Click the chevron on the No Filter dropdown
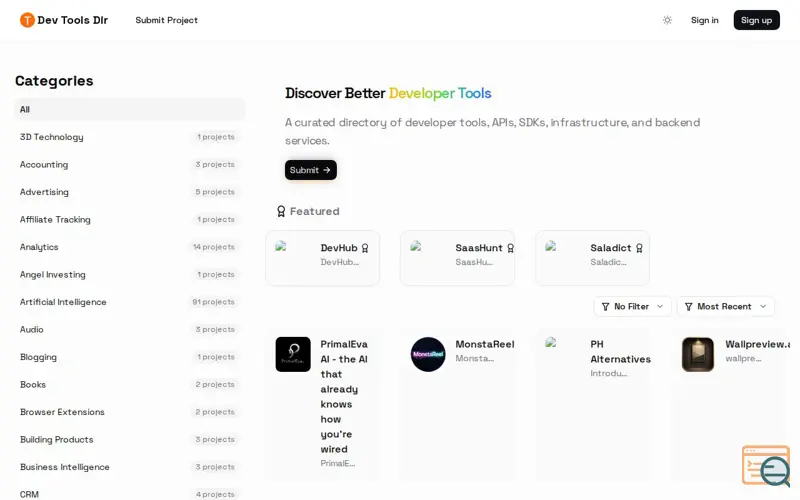The width and height of the screenshot is (800, 500). tap(660, 307)
